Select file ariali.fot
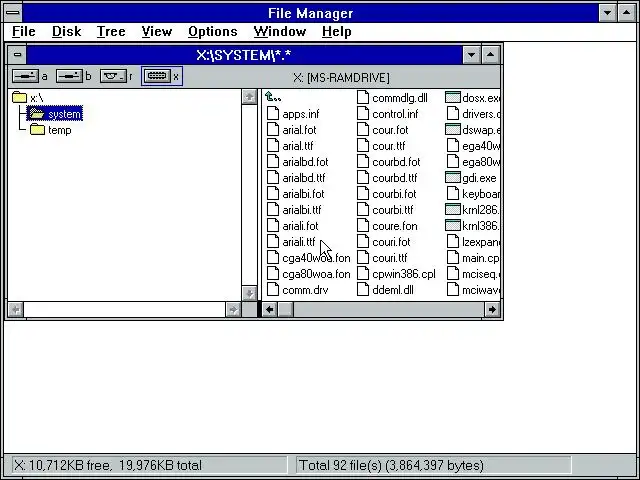This screenshot has width=640, height=480. tap(292, 226)
